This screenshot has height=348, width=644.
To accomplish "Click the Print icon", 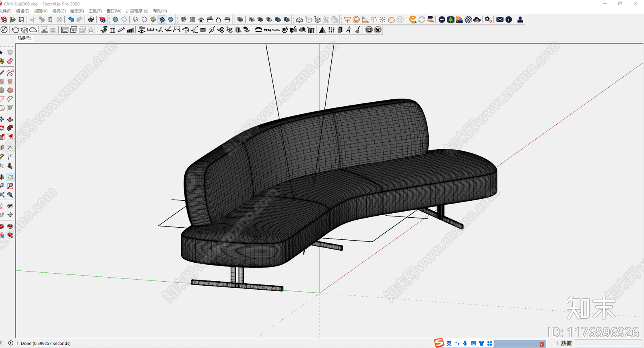I will (91, 19).
